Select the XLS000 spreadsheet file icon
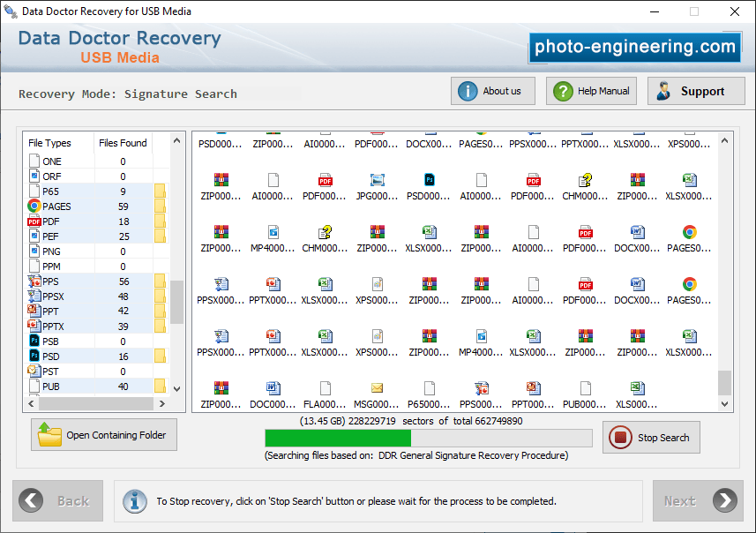The width and height of the screenshot is (756, 533). tap(638, 388)
